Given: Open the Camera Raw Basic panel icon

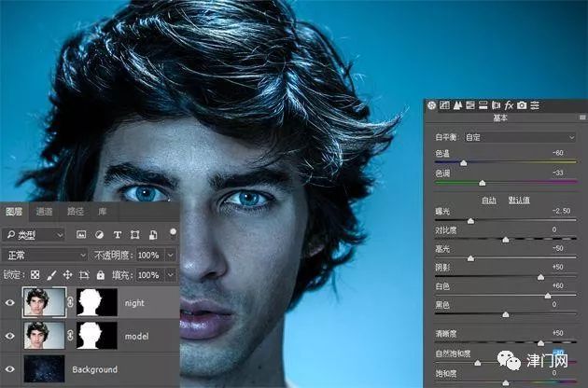Looking at the screenshot, I should click(431, 105).
